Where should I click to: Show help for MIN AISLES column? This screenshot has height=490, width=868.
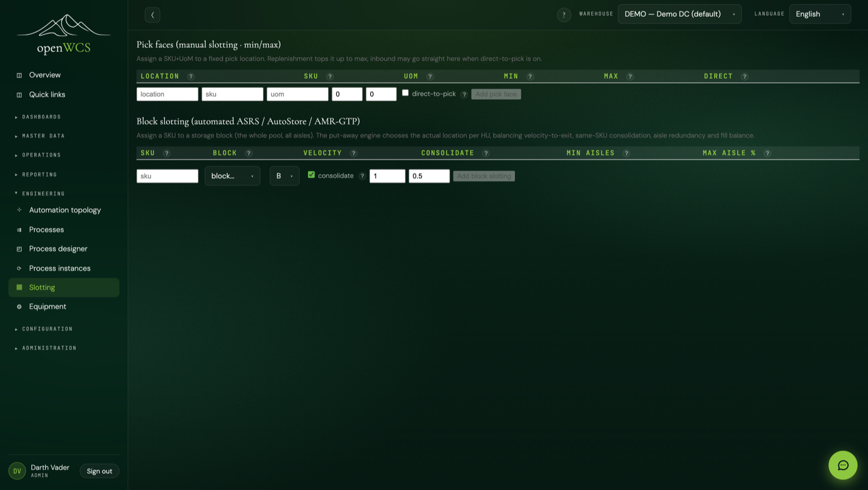pos(627,153)
